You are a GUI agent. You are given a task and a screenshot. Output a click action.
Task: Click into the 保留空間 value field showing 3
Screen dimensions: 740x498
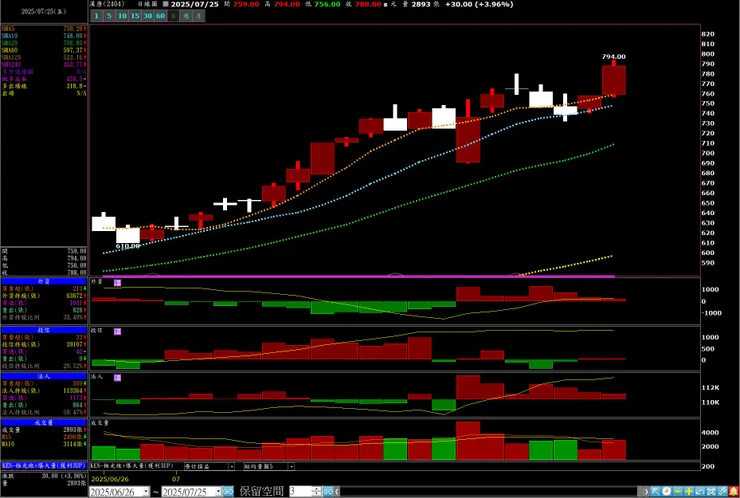click(301, 491)
